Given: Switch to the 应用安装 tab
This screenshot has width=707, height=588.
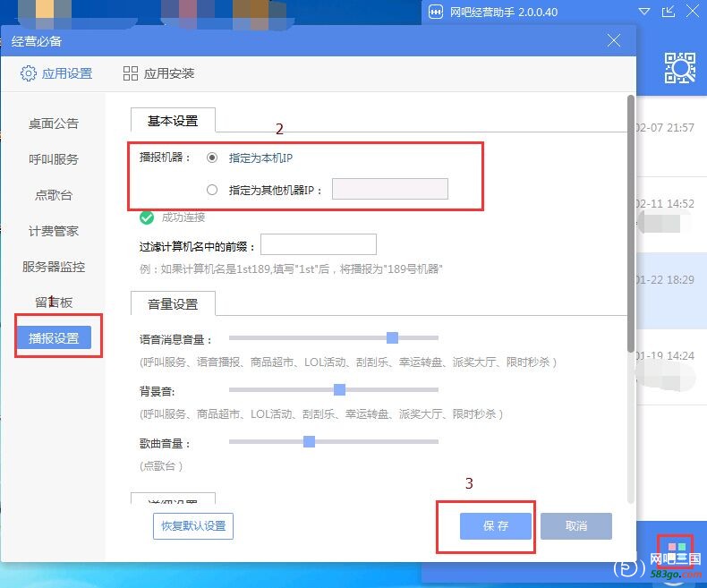Looking at the screenshot, I should tap(158, 73).
